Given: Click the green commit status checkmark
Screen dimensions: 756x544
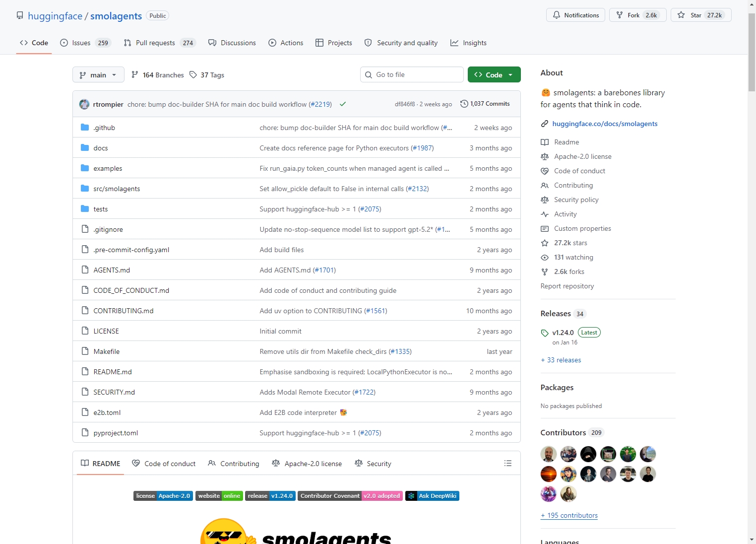Looking at the screenshot, I should 343,104.
